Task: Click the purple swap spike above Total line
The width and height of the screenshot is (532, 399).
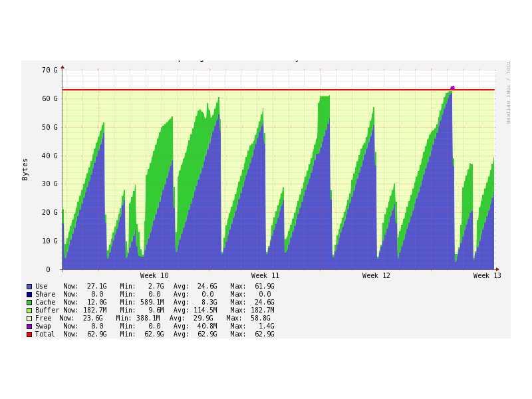Action: pyautogui.click(x=453, y=87)
